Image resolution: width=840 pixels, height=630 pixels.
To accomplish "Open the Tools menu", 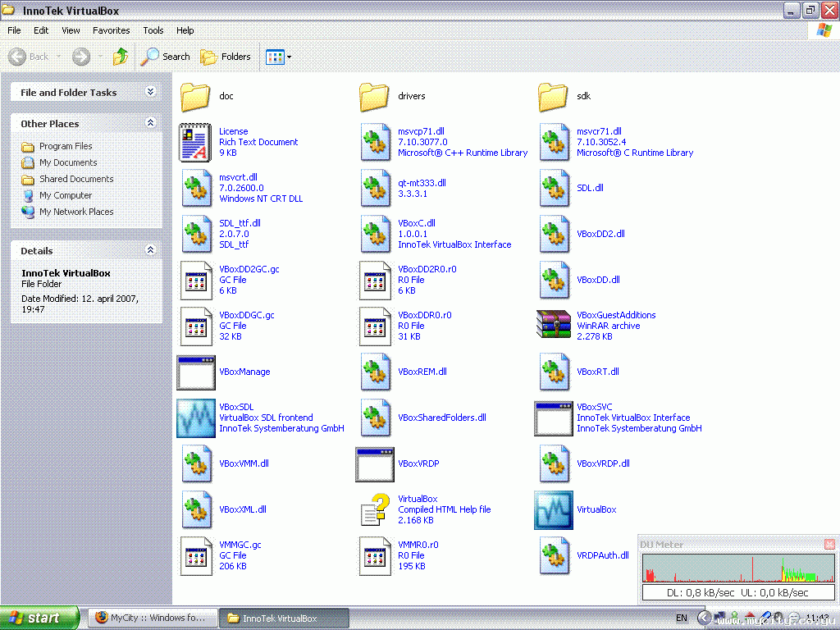I will (x=153, y=30).
